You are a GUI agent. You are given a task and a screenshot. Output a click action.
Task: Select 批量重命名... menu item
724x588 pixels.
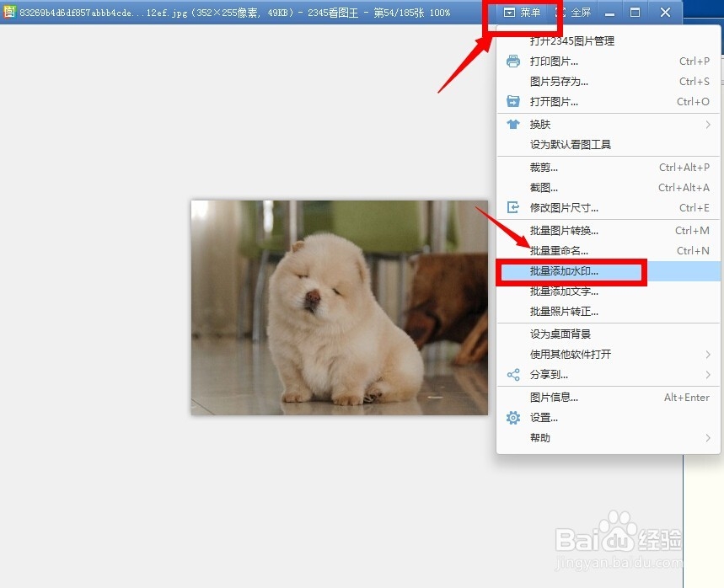608,251
